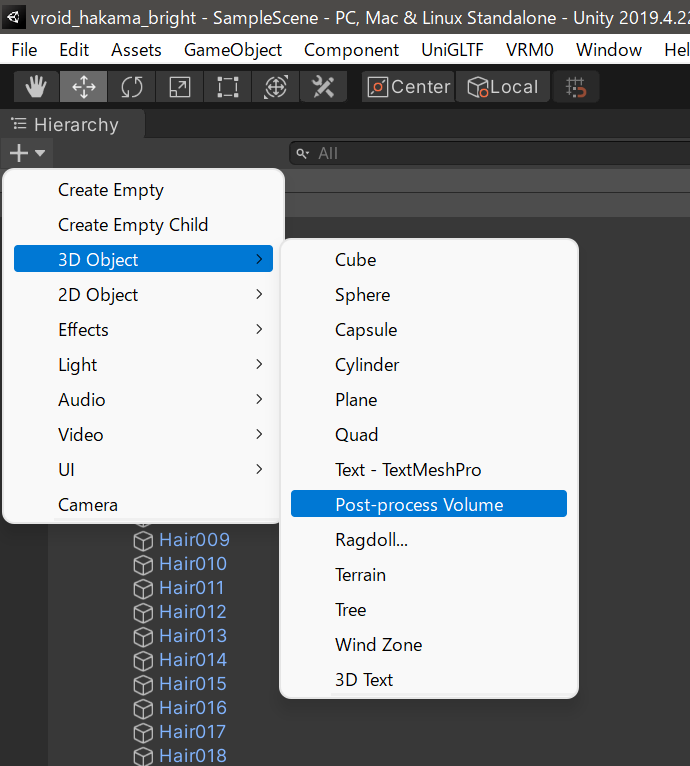This screenshot has width=690, height=766.
Task: Click the Unity logo in title bar
Action: click(x=13, y=18)
